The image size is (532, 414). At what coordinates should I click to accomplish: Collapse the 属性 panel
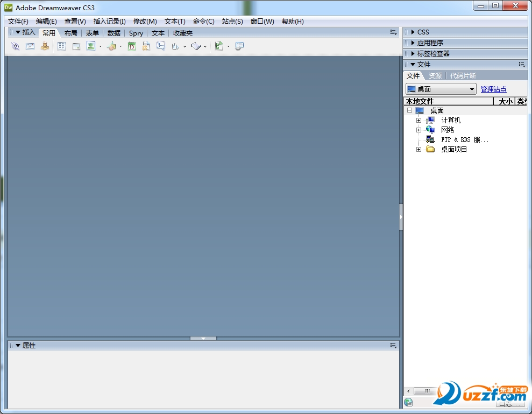18,346
